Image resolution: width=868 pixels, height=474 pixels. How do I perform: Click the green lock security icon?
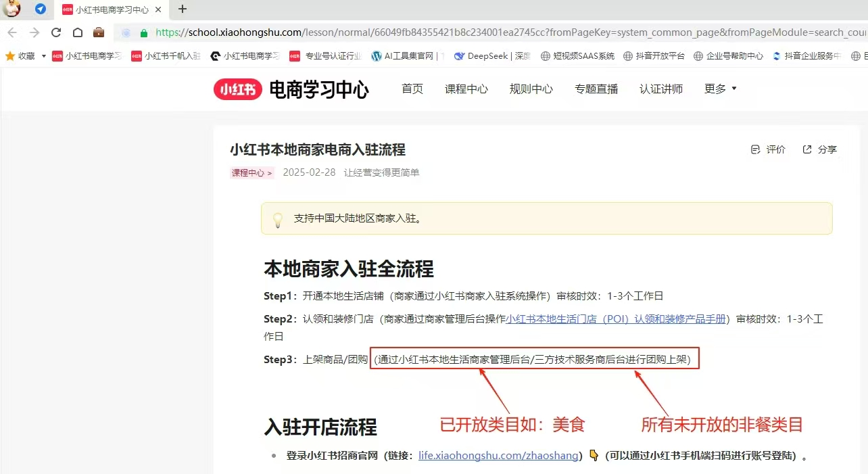143,32
